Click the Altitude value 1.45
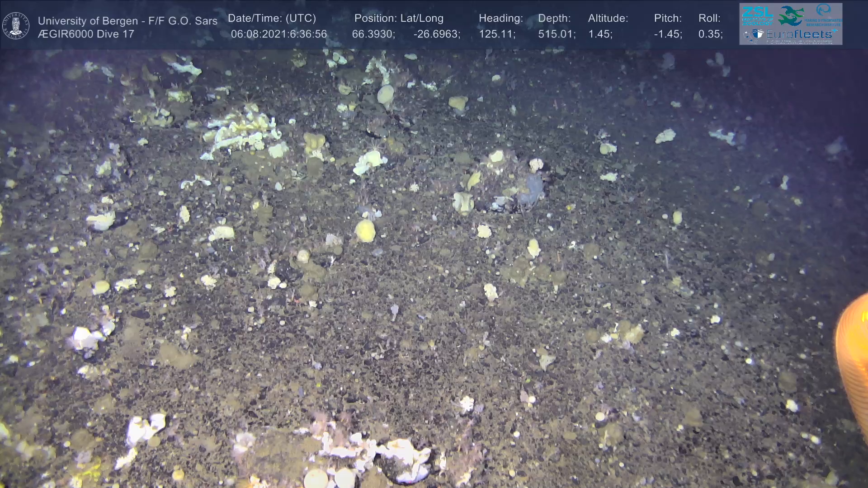The image size is (868, 488). tap(600, 34)
